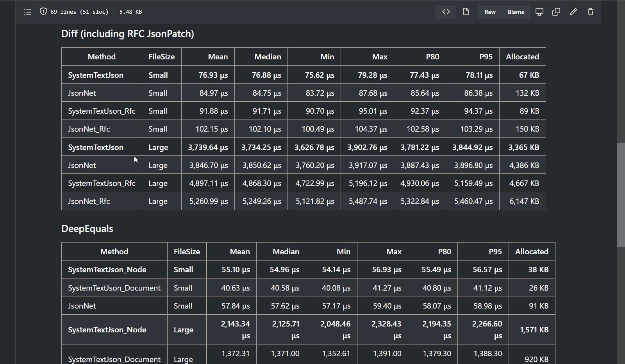Image resolution: width=625 pixels, height=364 pixels.
Task: Edit this file with pencil icon
Action: pyautogui.click(x=573, y=12)
